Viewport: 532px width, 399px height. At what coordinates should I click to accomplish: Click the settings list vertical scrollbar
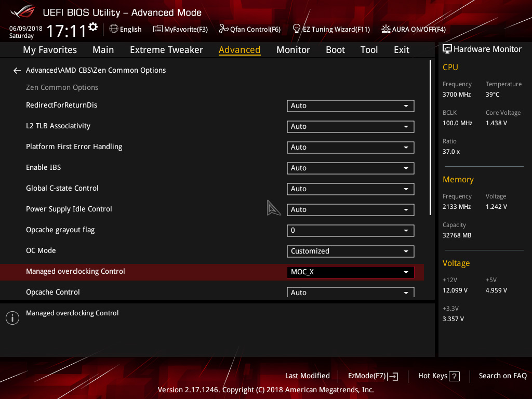click(x=430, y=138)
